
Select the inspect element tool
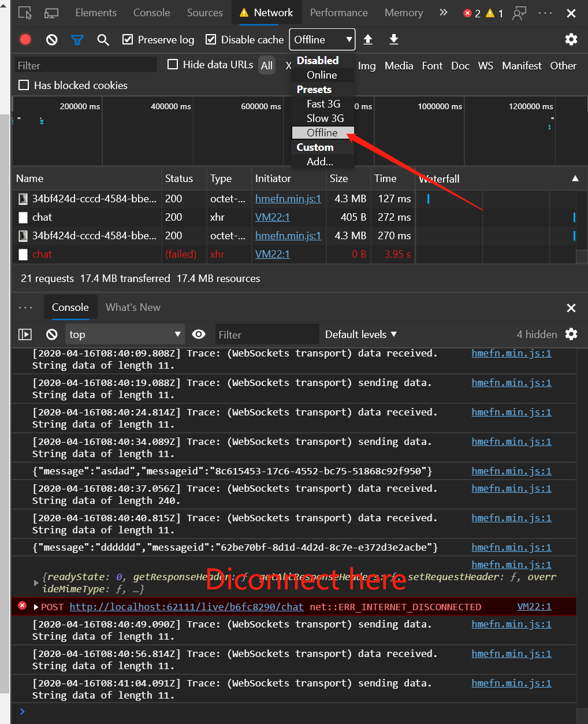click(x=24, y=12)
